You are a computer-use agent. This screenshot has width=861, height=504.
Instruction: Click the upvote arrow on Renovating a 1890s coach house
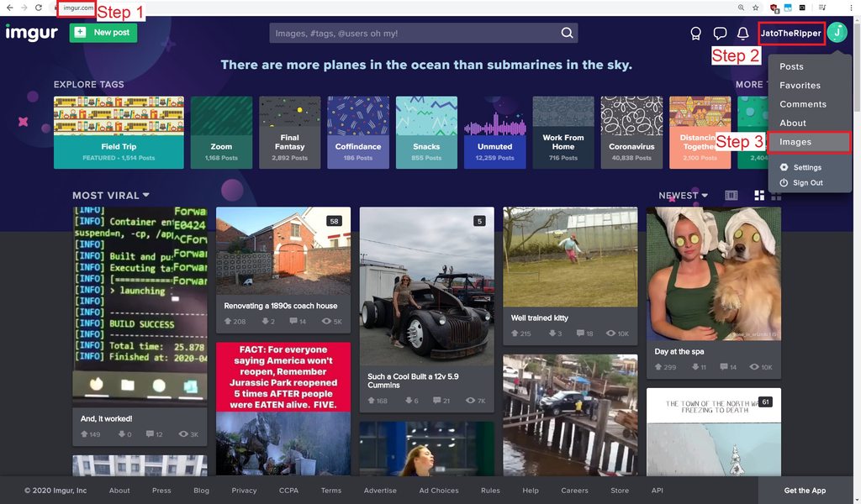[x=228, y=322]
